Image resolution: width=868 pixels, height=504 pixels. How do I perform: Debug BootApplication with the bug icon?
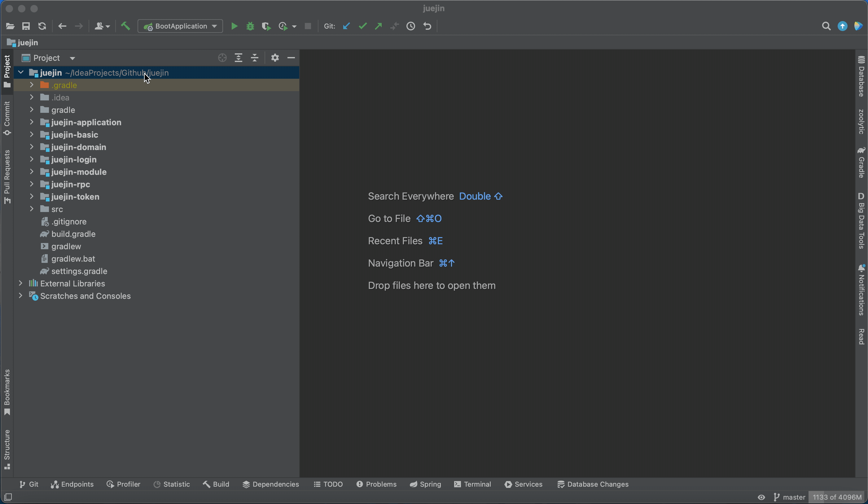pos(250,26)
